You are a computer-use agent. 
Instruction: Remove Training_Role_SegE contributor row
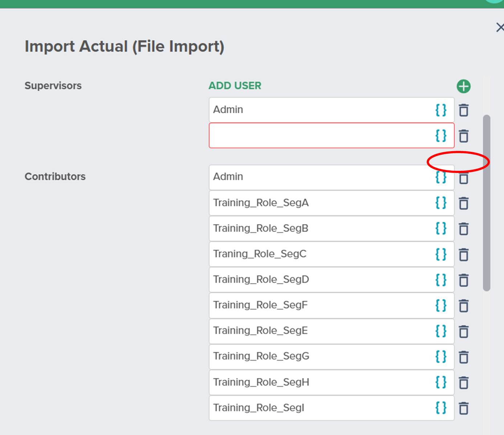click(x=464, y=331)
